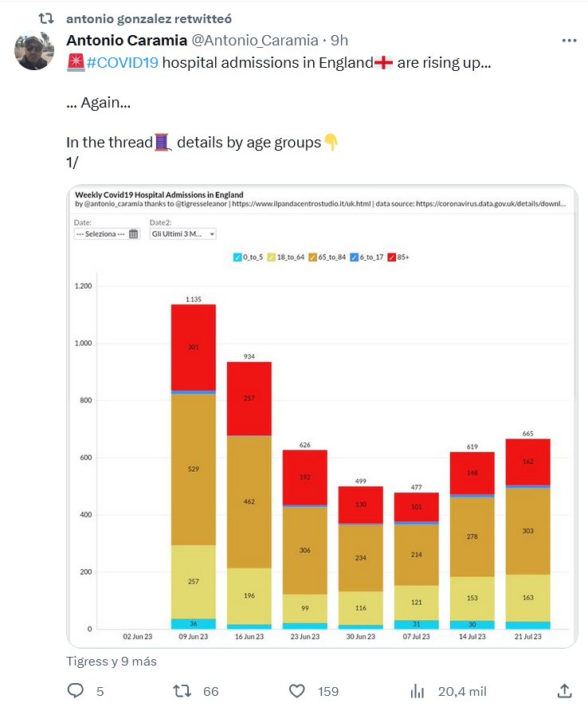This screenshot has width=588, height=711.
Task: Like the tweet with the heart icon
Action: (x=297, y=691)
